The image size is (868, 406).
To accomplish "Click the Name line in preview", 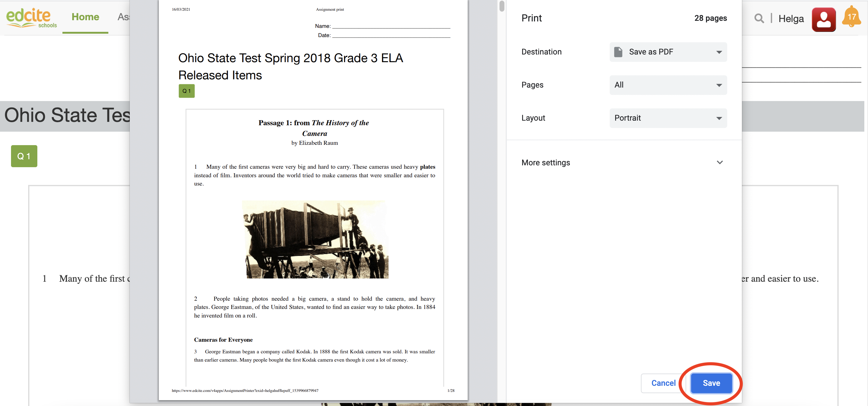I will coord(391,26).
